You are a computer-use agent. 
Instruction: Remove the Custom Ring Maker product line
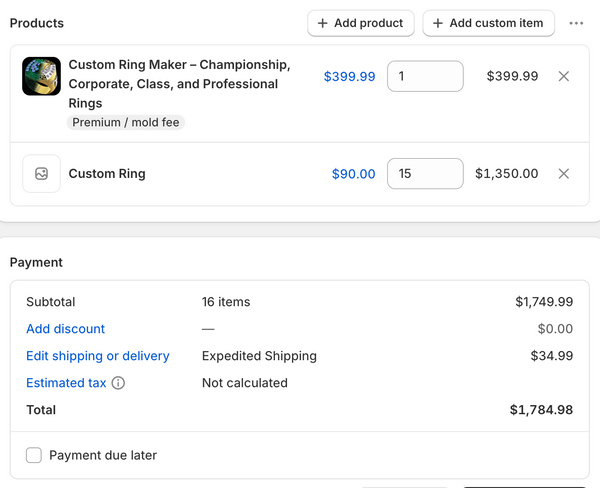564,76
